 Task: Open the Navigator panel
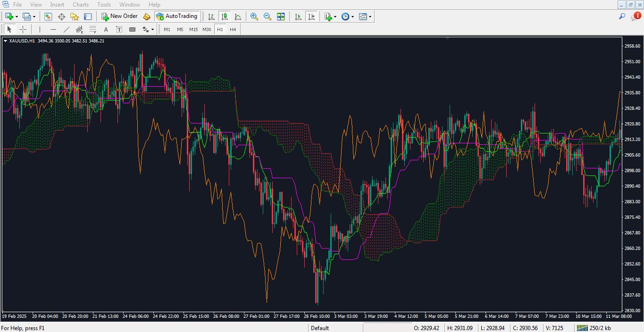pyautogui.click(x=75, y=16)
